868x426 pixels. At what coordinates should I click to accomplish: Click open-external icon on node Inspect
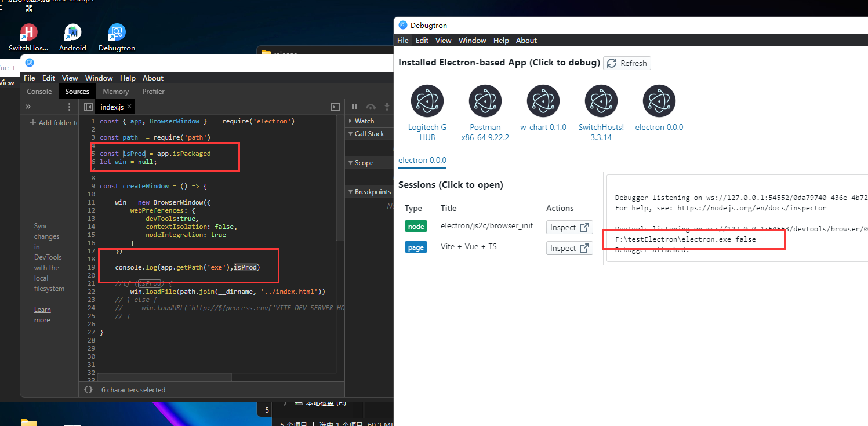[584, 227]
